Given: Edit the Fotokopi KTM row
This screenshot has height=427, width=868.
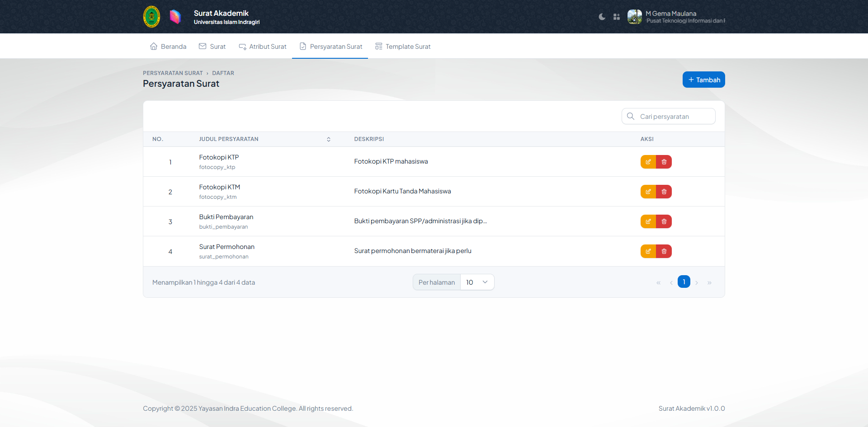Looking at the screenshot, I should [648, 192].
